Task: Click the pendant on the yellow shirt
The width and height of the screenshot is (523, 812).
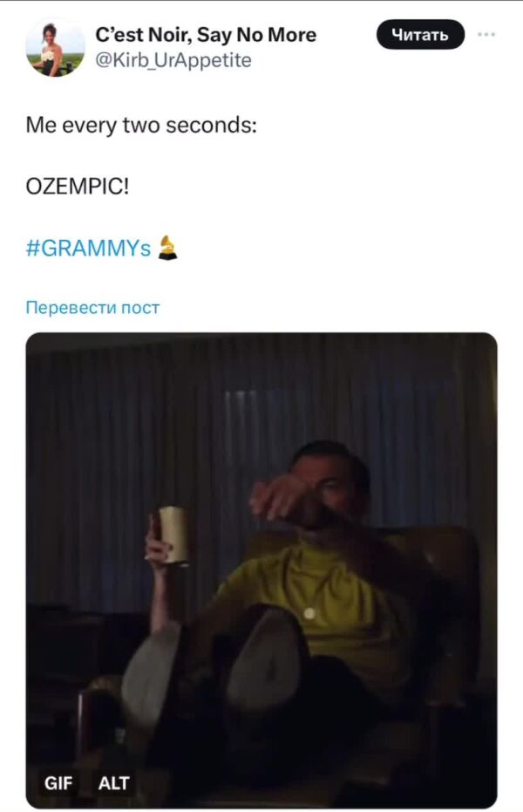Action: (309, 613)
